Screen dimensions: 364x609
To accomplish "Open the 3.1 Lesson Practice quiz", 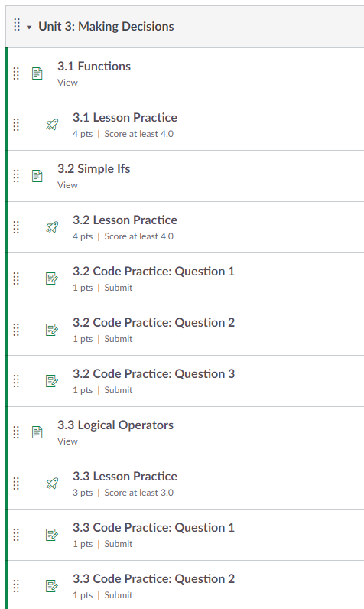I will (125, 118).
